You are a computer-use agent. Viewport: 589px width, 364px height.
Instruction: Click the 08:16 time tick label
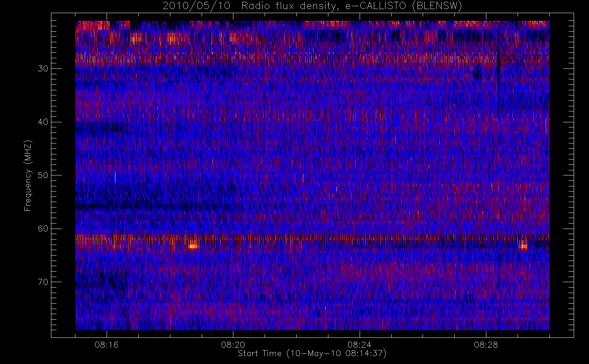click(106, 345)
